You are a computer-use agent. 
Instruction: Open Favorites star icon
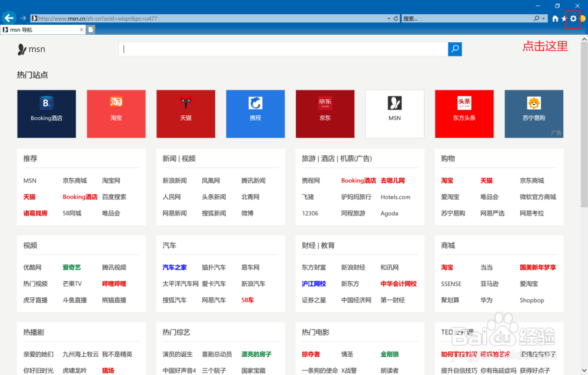[x=564, y=18]
